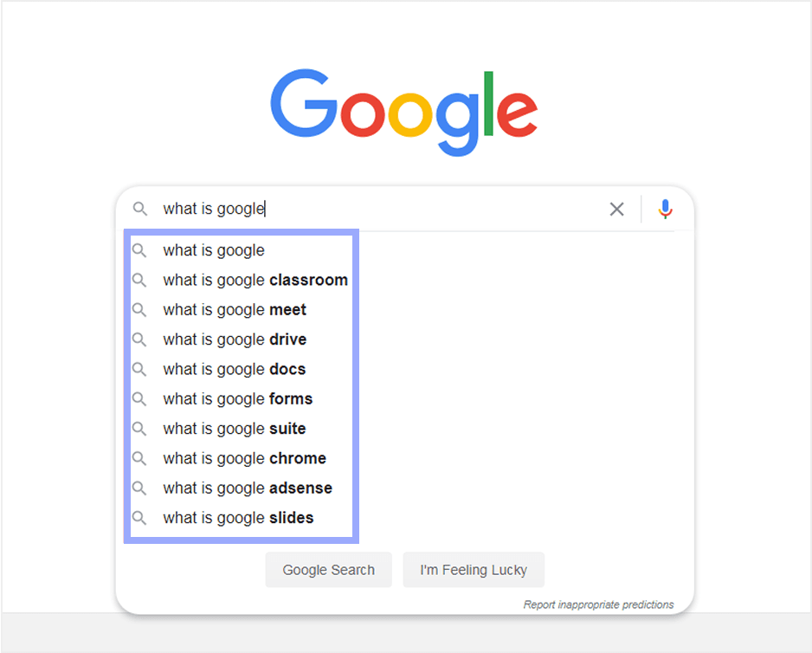Select the 'what is google docs' suggestion
Viewport: 812px width, 653px height.
tap(234, 369)
